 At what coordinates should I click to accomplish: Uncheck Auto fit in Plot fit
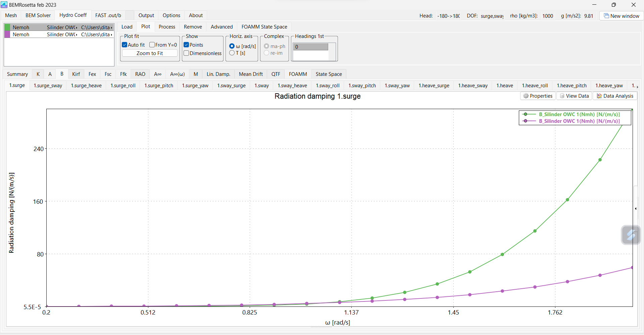(125, 44)
